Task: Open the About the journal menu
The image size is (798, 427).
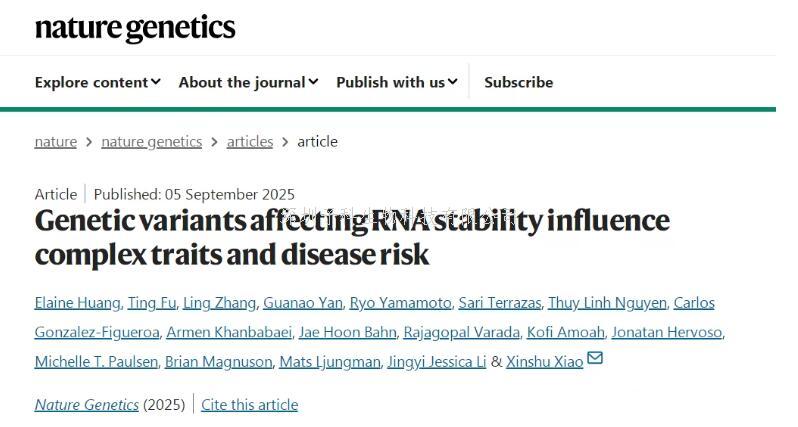Action: [248, 82]
